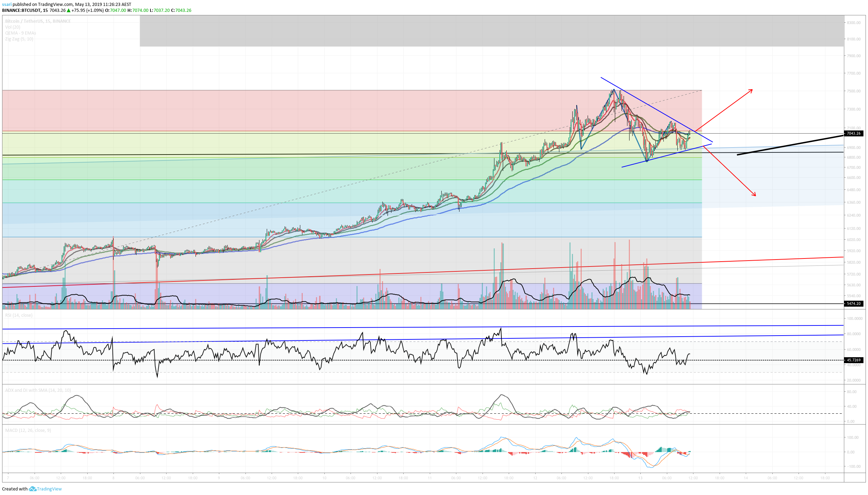This screenshot has width=868, height=495.
Task: Select the upward red arrow drawing
Action: tap(724, 111)
